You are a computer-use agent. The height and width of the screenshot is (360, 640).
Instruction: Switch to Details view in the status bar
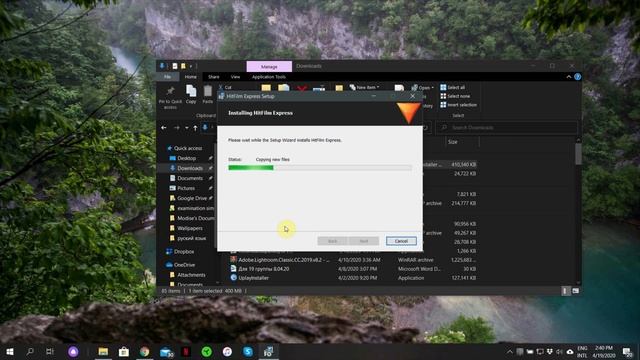(x=565, y=291)
